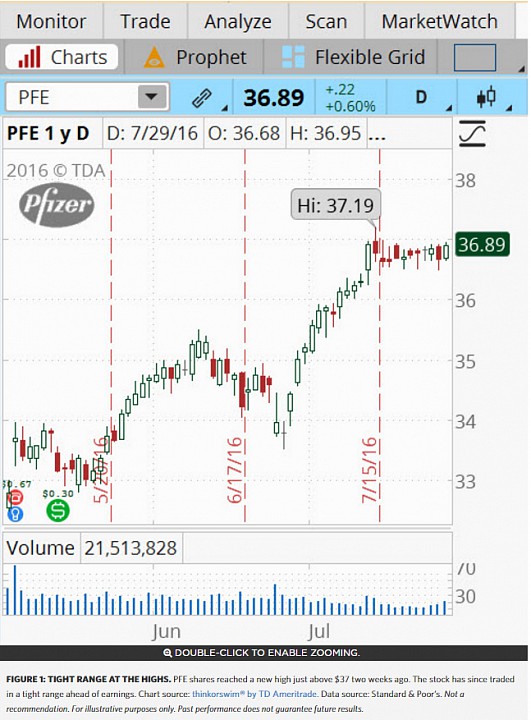Viewport: 531px width, 720px height.
Task: Click the 6/17/16 expiration marker line
Action: pos(245,335)
